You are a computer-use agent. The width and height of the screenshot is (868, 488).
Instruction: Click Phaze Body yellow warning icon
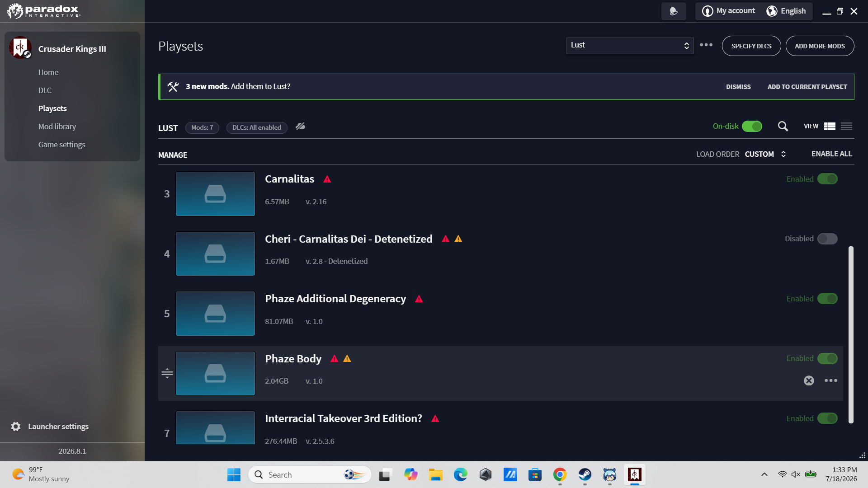point(347,359)
